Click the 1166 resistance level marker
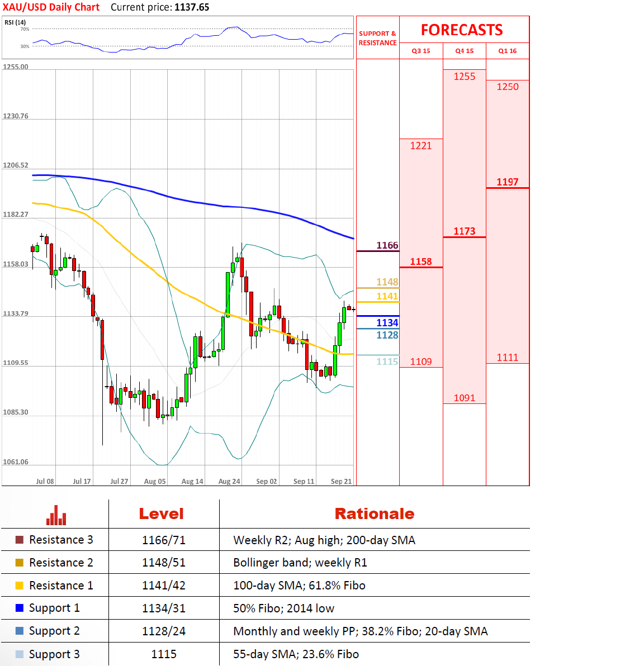 coord(387,245)
